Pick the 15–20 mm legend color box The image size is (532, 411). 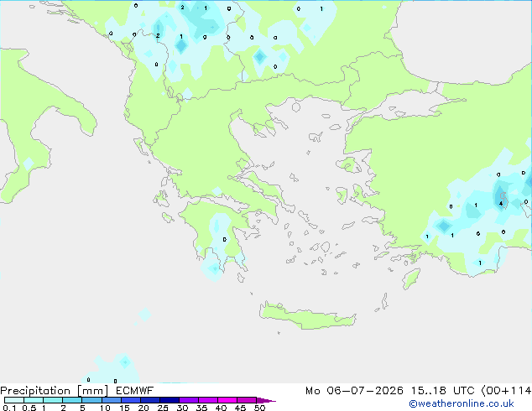130,400
